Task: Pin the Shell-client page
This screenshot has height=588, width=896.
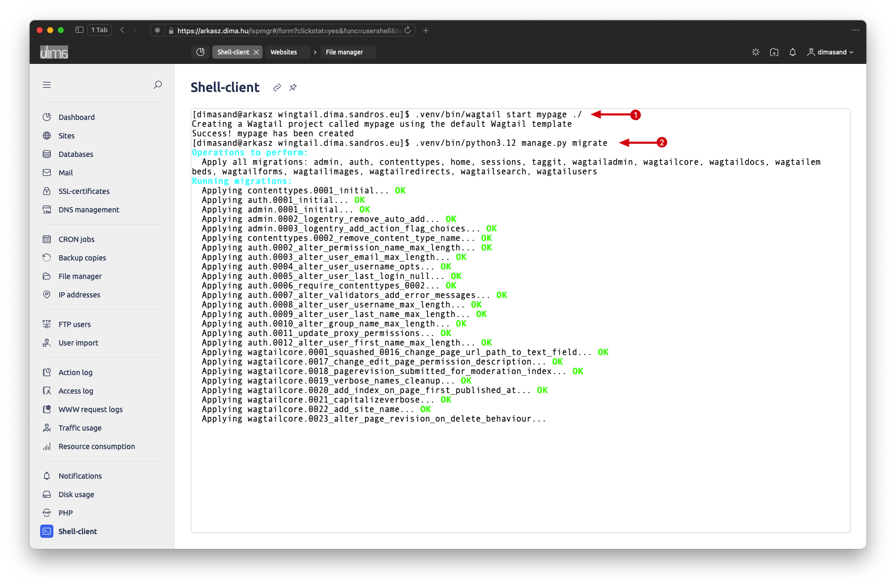Action: (293, 88)
